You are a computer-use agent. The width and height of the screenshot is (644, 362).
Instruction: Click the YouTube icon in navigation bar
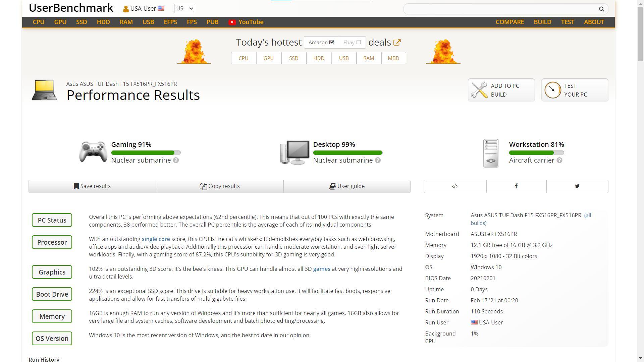232,22
